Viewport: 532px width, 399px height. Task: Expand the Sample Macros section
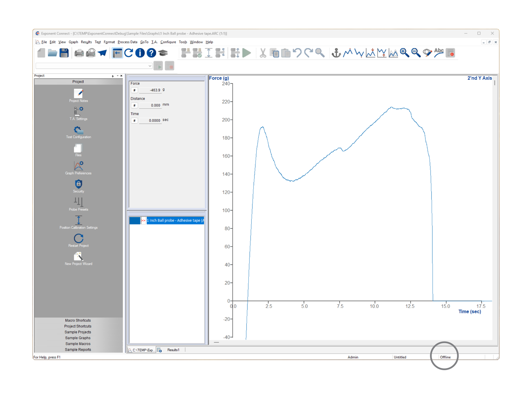click(78, 344)
